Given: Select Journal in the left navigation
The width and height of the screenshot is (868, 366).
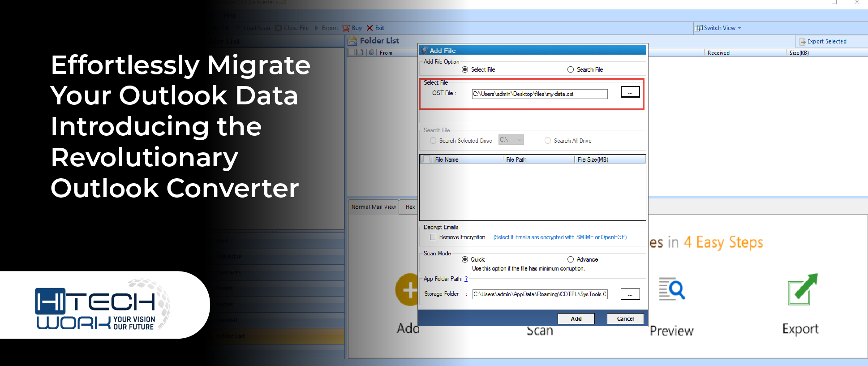Looking at the screenshot, I should [227, 320].
